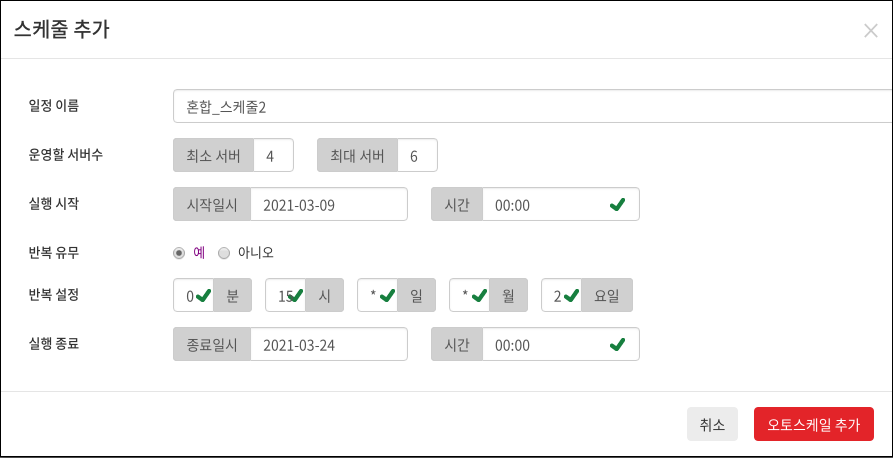The image size is (893, 458).
Task: Click the green checkmark in start 시간 field
Action: pos(617,205)
